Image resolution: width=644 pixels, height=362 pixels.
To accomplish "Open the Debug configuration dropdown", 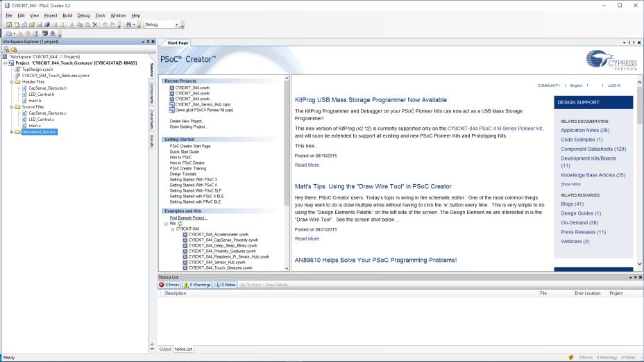I will click(x=176, y=25).
